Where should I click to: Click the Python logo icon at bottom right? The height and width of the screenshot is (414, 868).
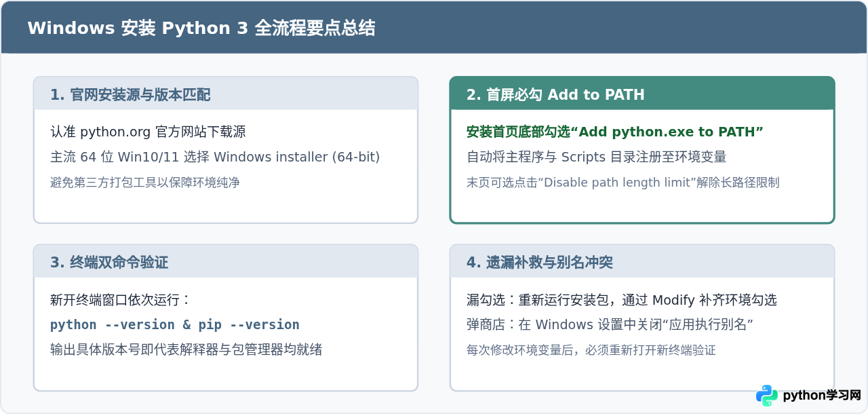tap(767, 396)
